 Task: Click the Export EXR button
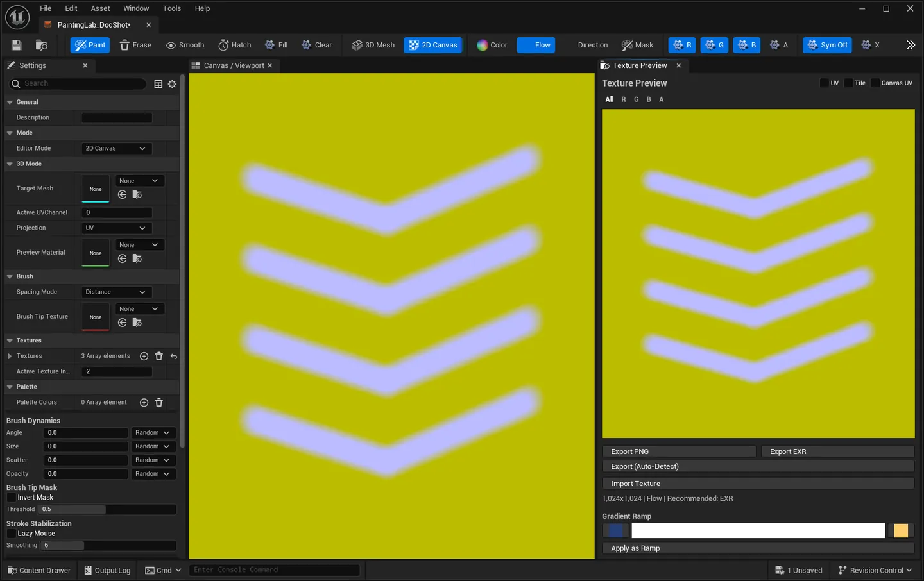pyautogui.click(x=837, y=451)
